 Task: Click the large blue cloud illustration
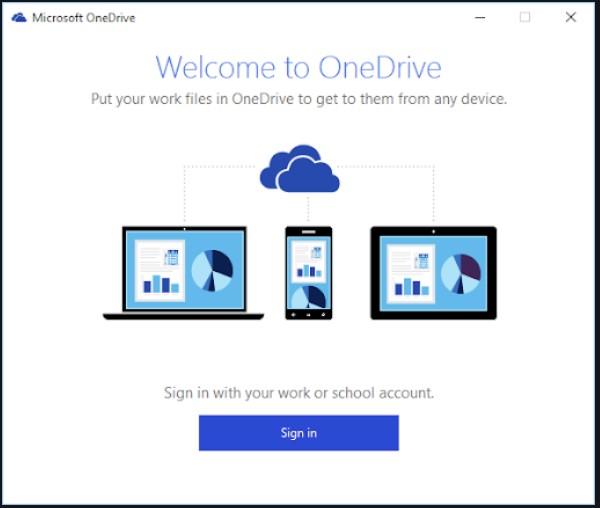[300, 168]
